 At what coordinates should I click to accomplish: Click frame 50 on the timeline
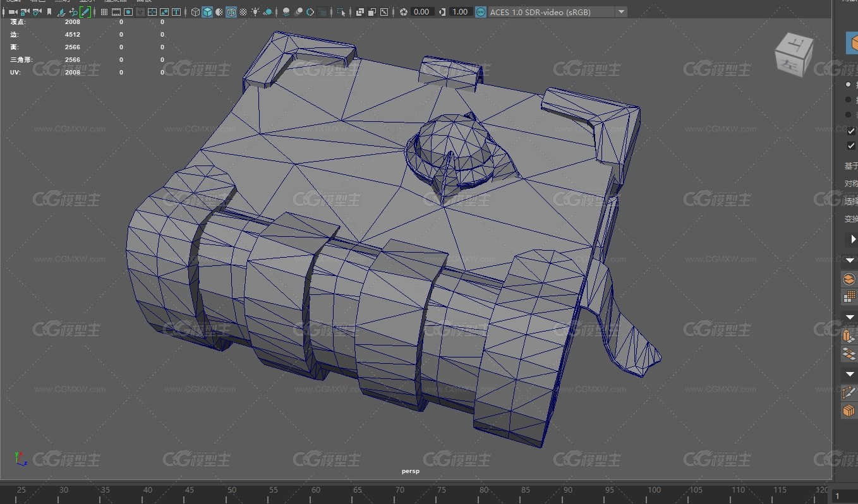pyautogui.click(x=232, y=489)
